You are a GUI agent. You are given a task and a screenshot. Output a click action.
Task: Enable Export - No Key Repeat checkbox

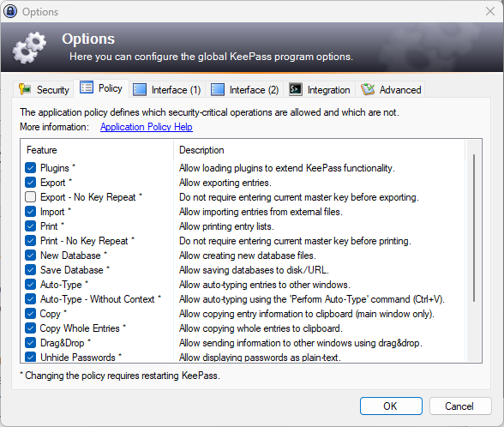(30, 197)
